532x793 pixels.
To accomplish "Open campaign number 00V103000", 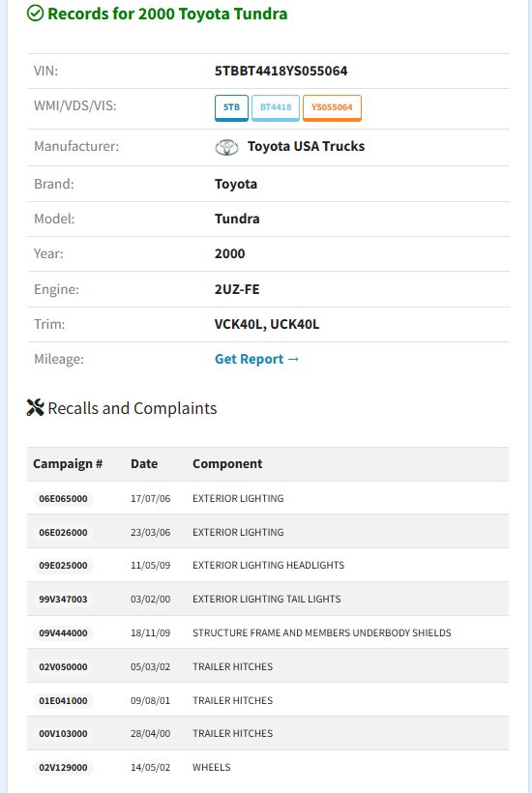I will click(63, 734).
